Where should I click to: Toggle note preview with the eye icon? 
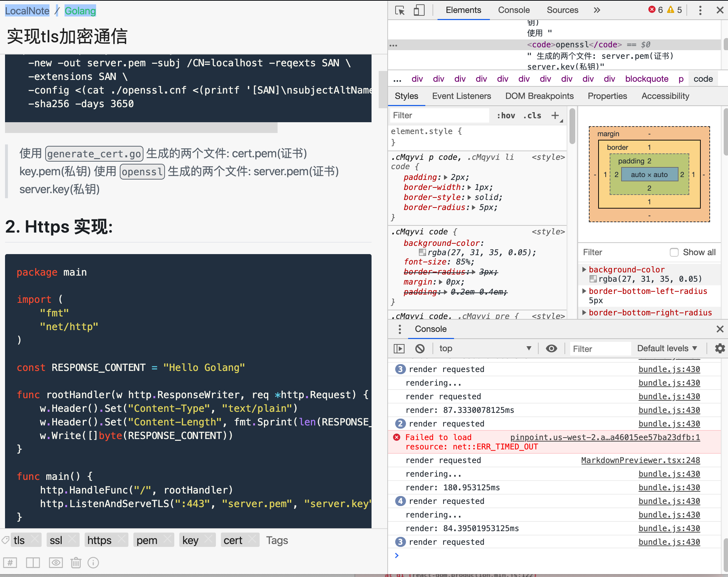(x=56, y=563)
